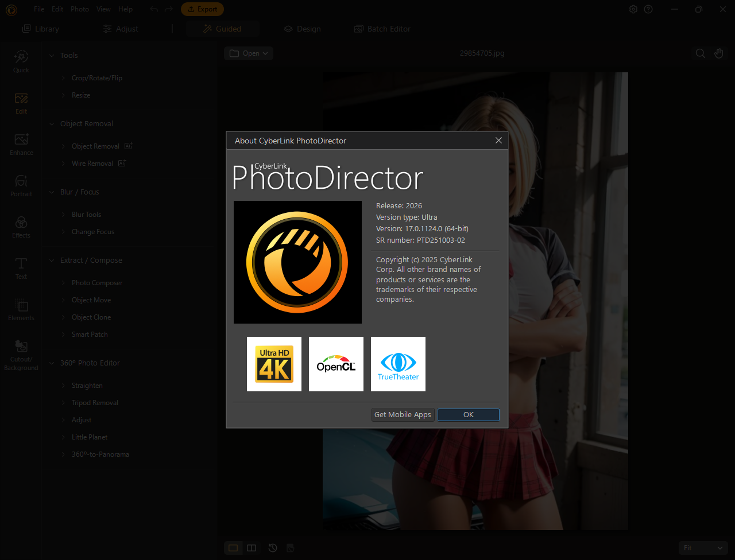Open the Cutout/Background sidebar icon

21,355
